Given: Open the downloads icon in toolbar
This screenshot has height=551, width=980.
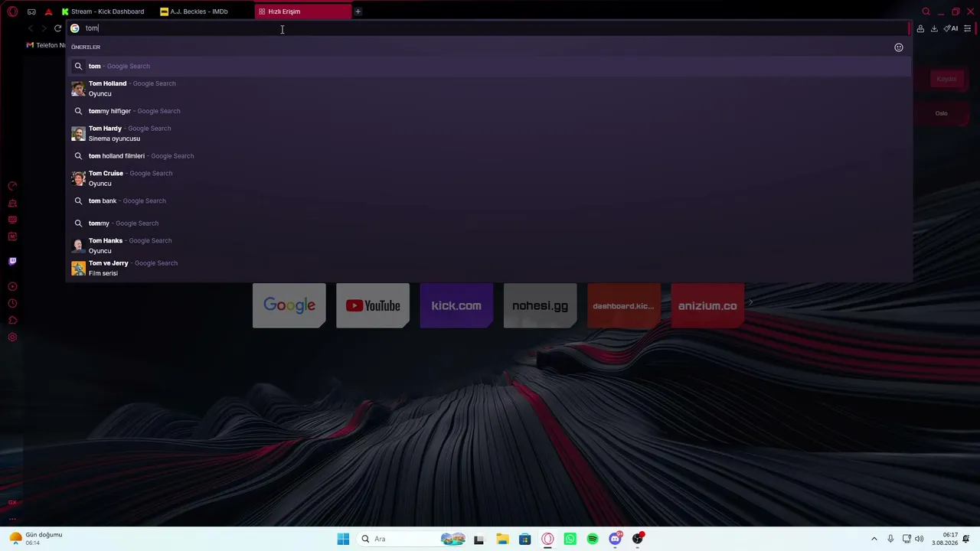Looking at the screenshot, I should tap(934, 28).
